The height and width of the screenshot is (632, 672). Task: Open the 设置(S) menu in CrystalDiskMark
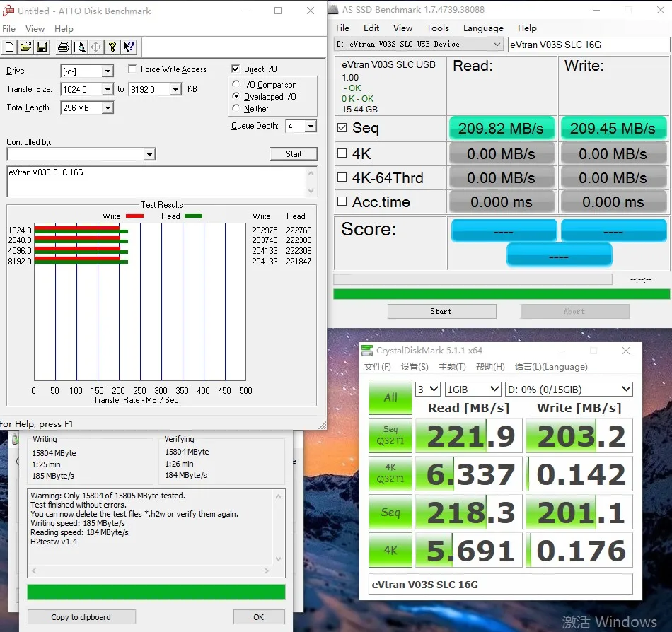tap(415, 366)
